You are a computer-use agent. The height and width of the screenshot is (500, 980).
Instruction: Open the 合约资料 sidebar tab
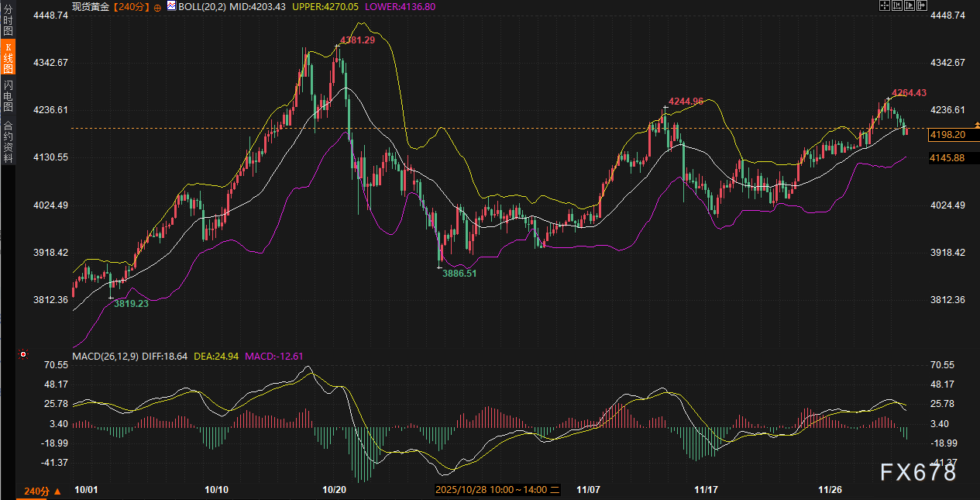(8, 141)
